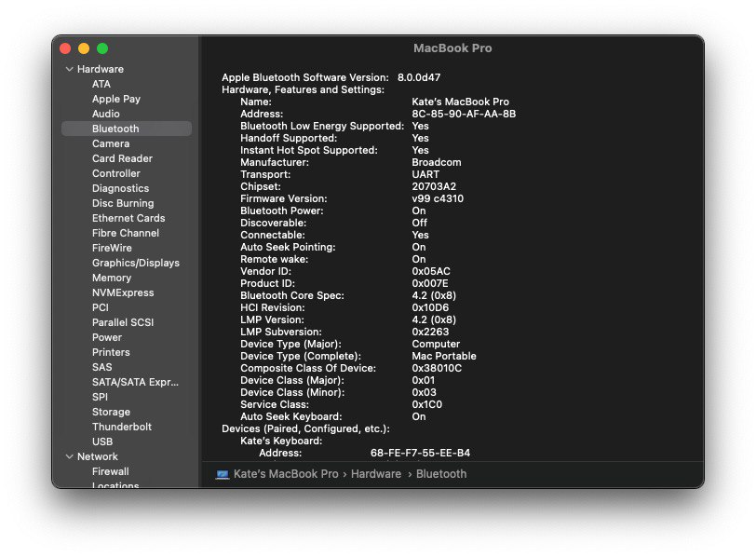
Task: Select Diagnostics in sidebar
Action: pos(120,188)
